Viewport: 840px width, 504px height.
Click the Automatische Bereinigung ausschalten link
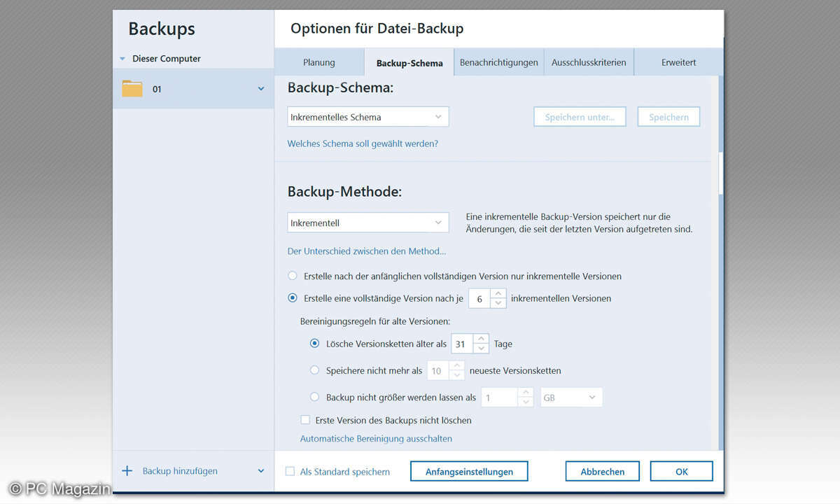[376, 438]
